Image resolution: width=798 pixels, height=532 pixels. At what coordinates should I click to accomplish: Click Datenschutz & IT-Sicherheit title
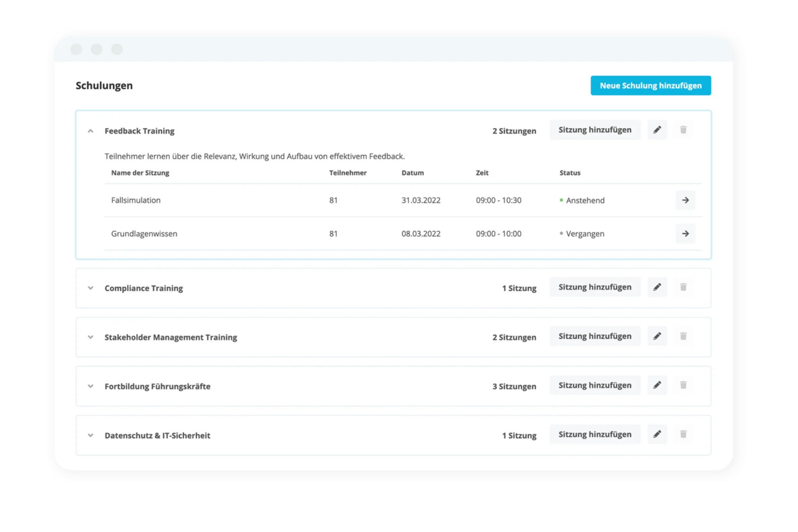157,435
